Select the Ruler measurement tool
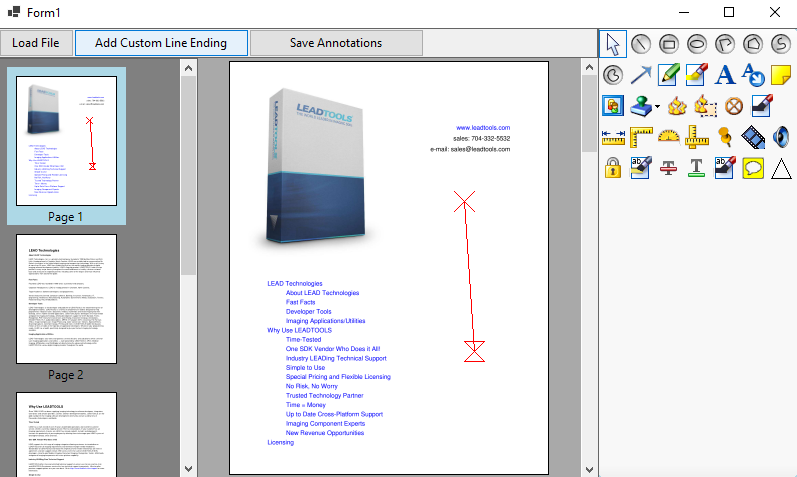 coord(613,137)
